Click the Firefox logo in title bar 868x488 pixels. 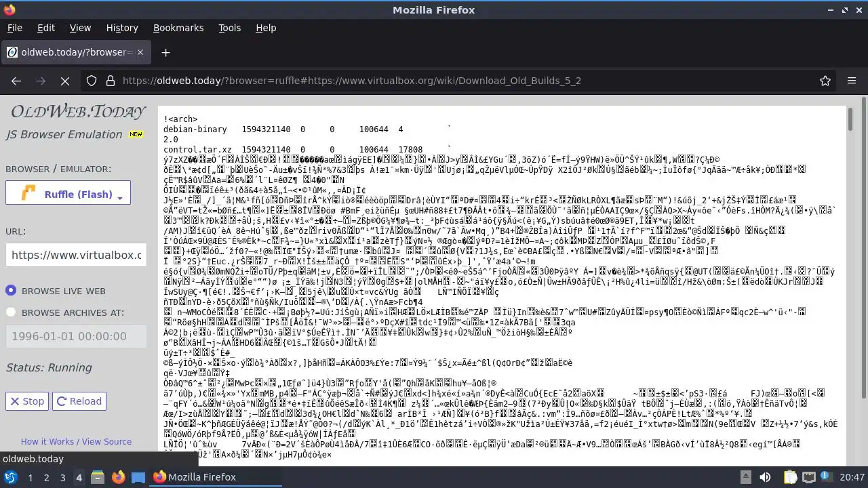click(x=9, y=9)
